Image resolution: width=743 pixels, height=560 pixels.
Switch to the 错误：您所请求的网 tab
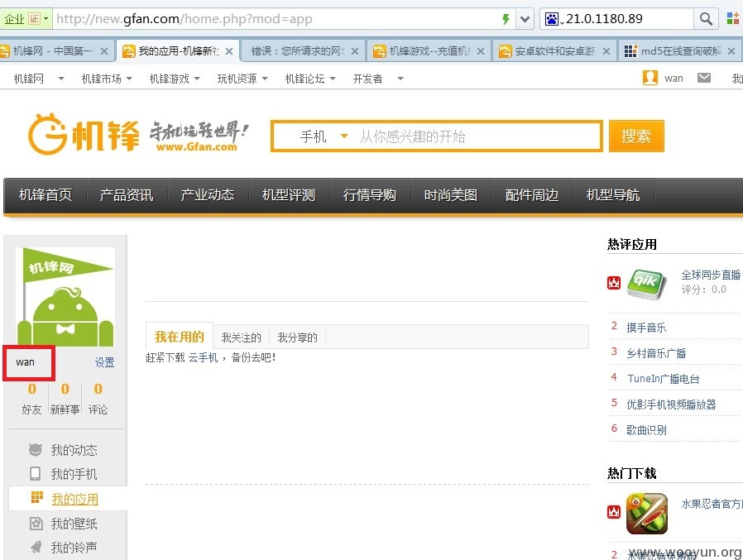pyautogui.click(x=299, y=50)
